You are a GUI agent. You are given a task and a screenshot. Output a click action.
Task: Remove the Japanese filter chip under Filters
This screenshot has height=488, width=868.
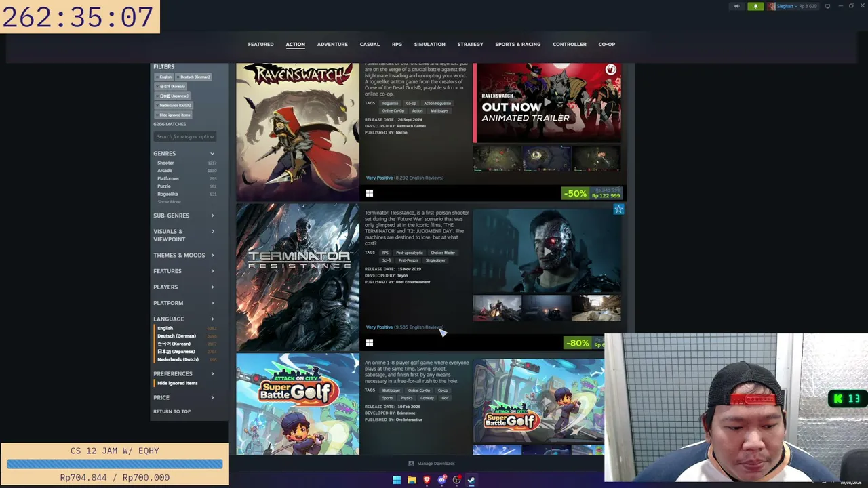pos(174,96)
